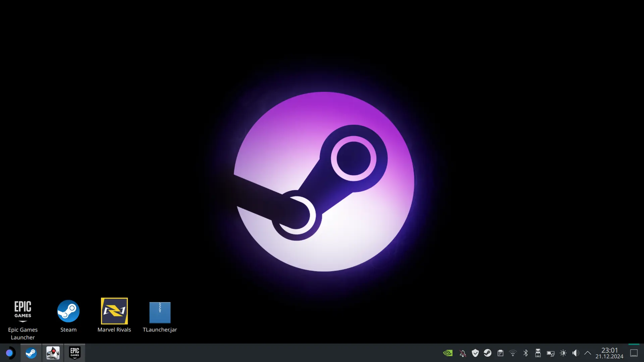This screenshot has width=644, height=362.
Task: Open the Epic Games Launcher desktop shortcut
Action: (23, 320)
